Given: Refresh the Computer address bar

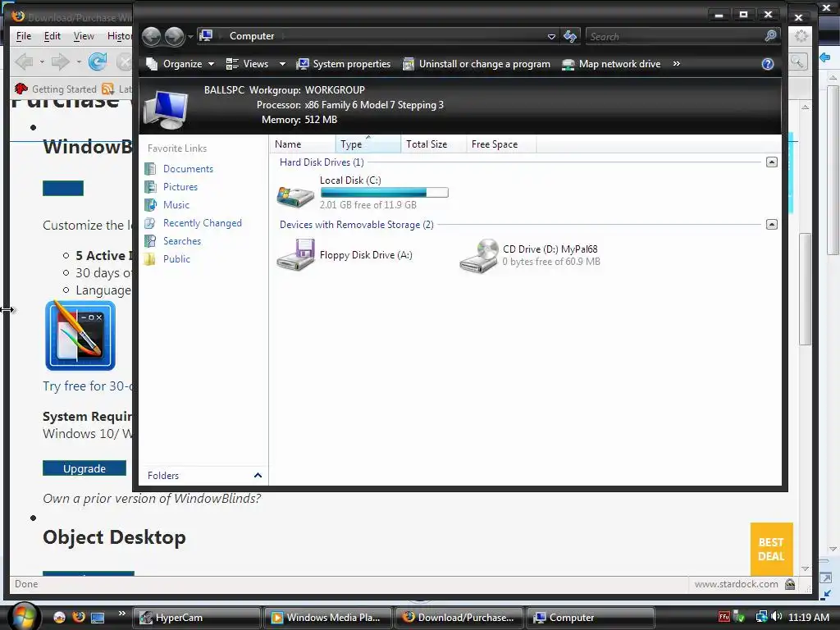Looking at the screenshot, I should 570,36.
